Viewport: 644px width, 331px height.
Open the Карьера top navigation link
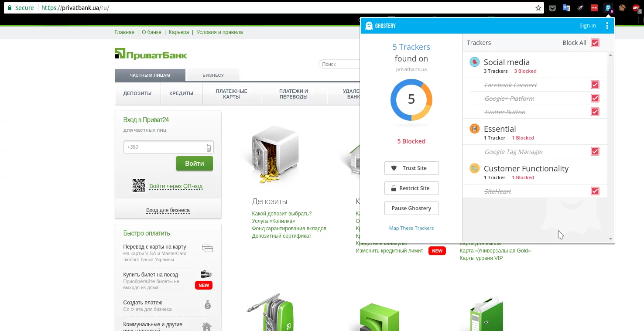tap(179, 32)
